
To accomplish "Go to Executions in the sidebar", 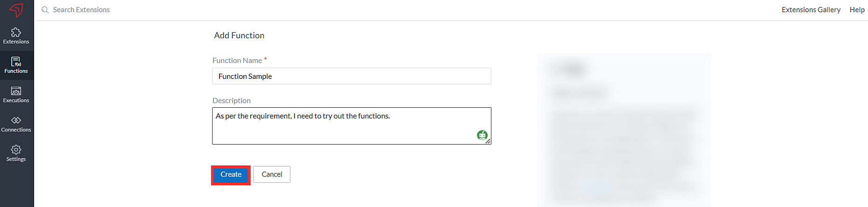I will [x=16, y=94].
